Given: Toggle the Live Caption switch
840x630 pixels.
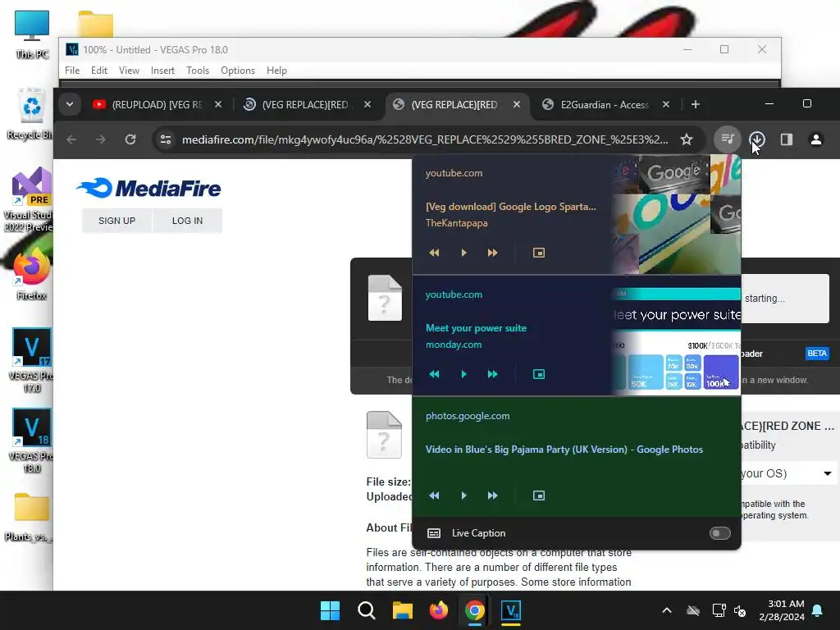Looking at the screenshot, I should tap(719, 533).
